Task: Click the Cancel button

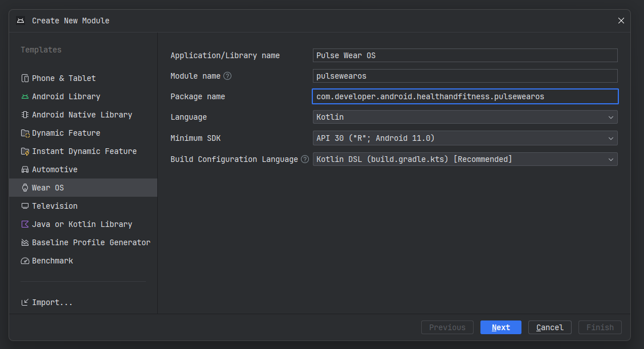Action: 549,327
